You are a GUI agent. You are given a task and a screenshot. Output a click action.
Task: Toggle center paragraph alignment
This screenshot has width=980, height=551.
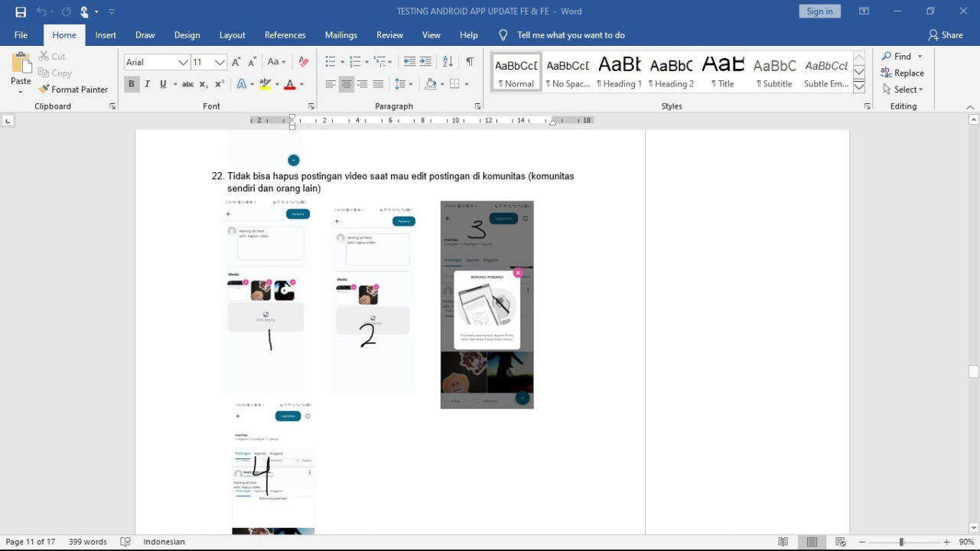pyautogui.click(x=347, y=84)
